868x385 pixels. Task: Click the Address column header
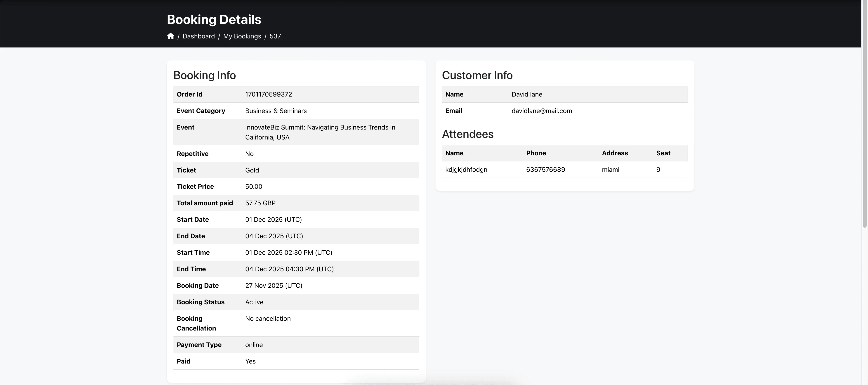pos(615,153)
